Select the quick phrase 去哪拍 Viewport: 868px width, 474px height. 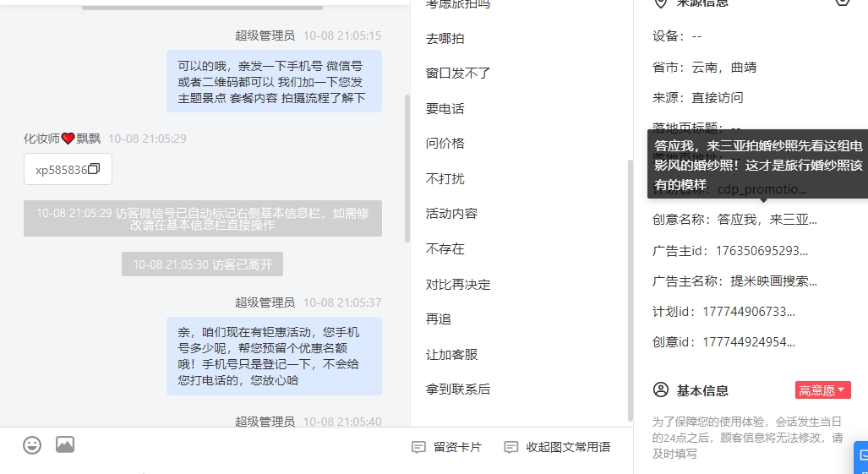click(x=445, y=39)
